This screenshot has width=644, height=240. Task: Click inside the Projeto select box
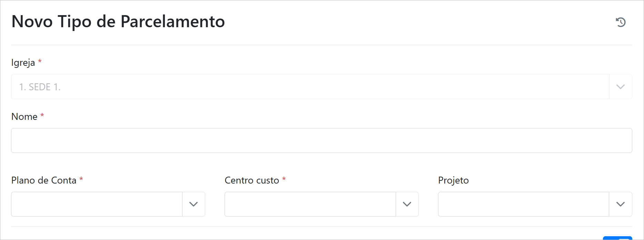click(523, 204)
